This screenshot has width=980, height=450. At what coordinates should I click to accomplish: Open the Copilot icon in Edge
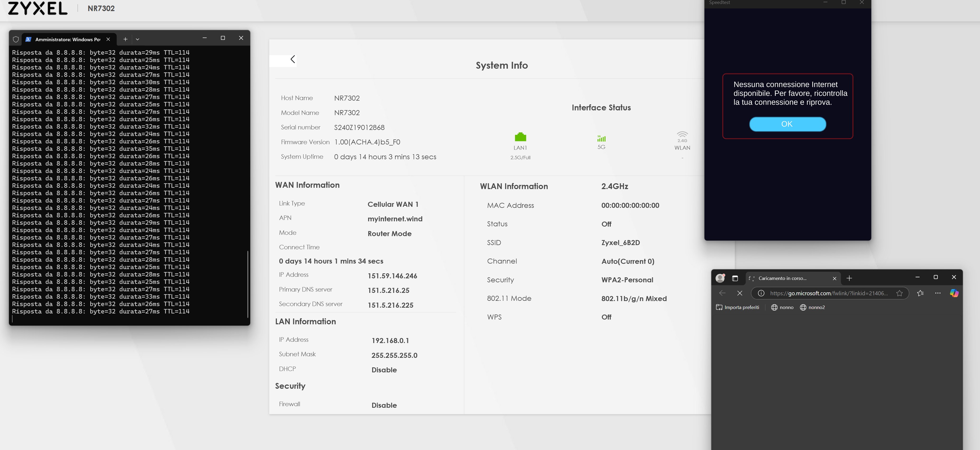pyautogui.click(x=954, y=293)
